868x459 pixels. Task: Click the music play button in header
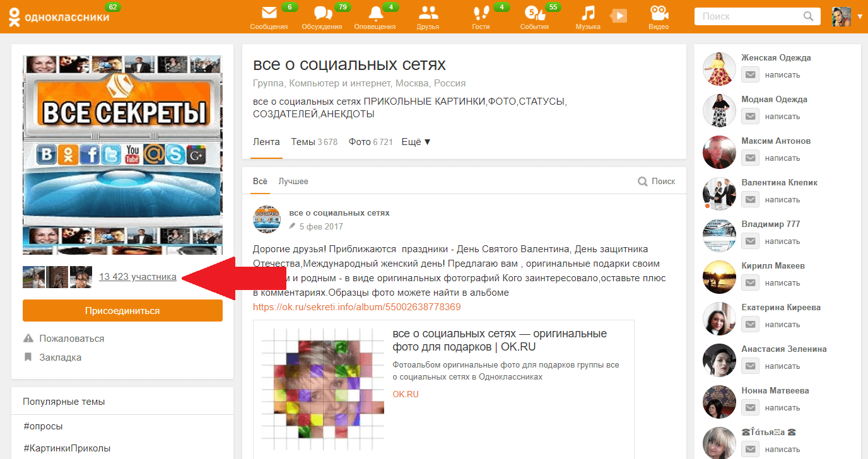pos(619,16)
